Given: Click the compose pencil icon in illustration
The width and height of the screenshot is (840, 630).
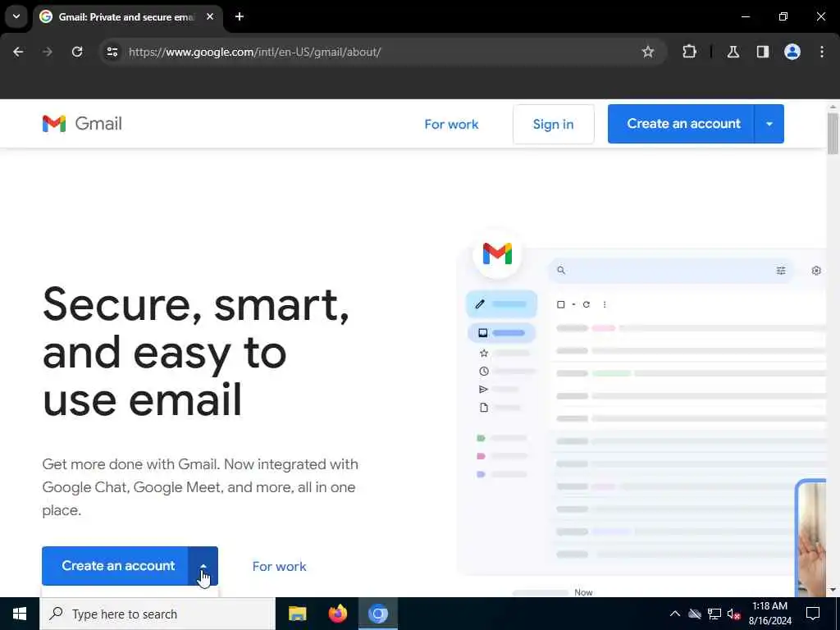Looking at the screenshot, I should point(480,304).
